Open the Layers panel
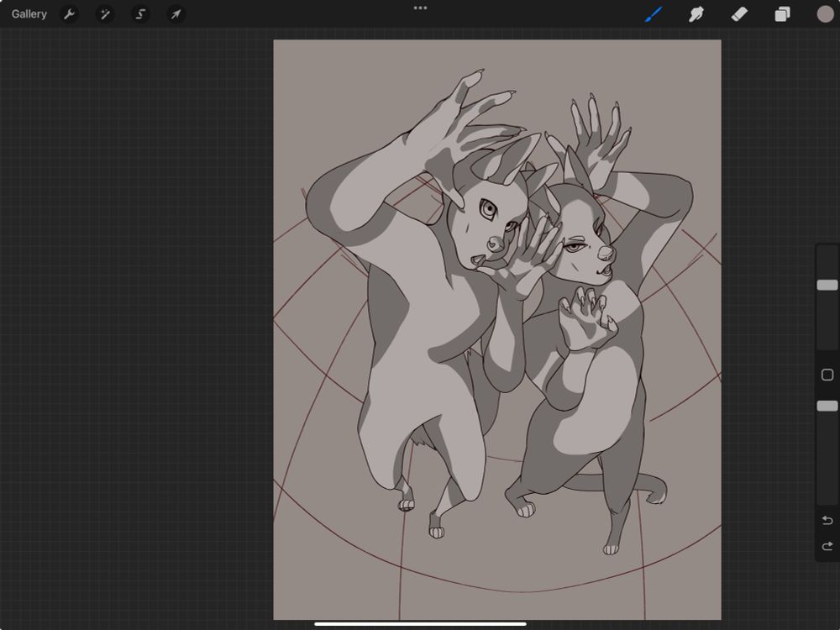Screen dimensions: 840x630 [x=782, y=14]
